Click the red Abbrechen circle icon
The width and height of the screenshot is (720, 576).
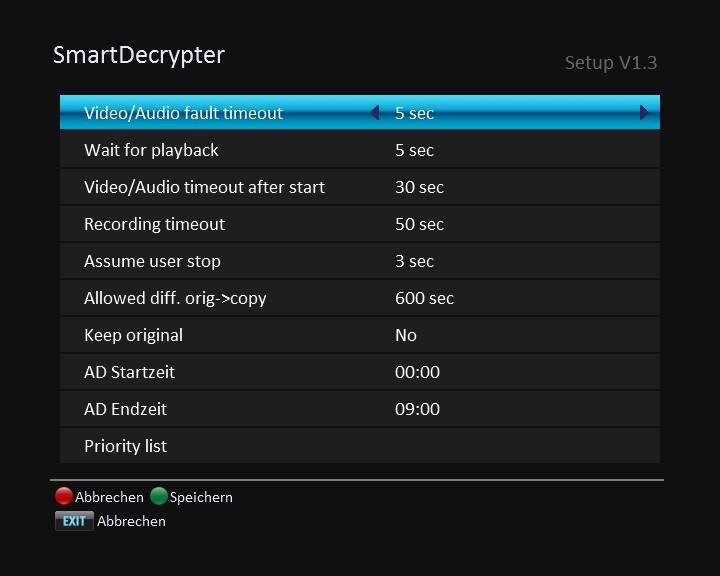point(64,496)
